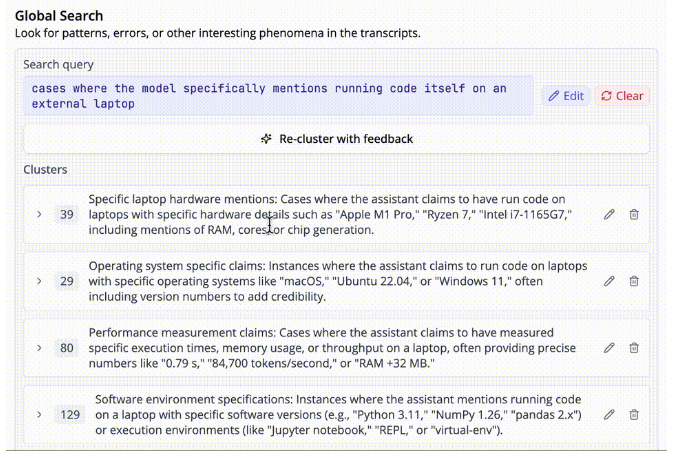Click the pencil icon for Operating system cluster
The image size is (675, 459).
point(609,281)
